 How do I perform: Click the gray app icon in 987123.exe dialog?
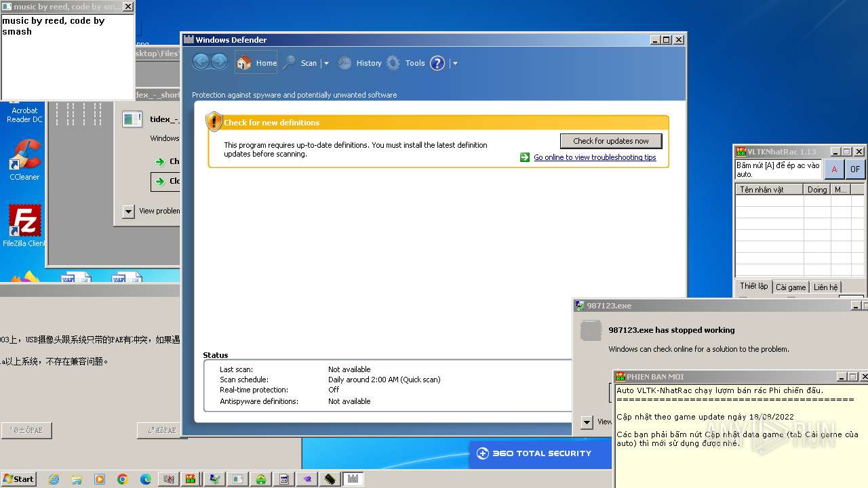coord(591,331)
